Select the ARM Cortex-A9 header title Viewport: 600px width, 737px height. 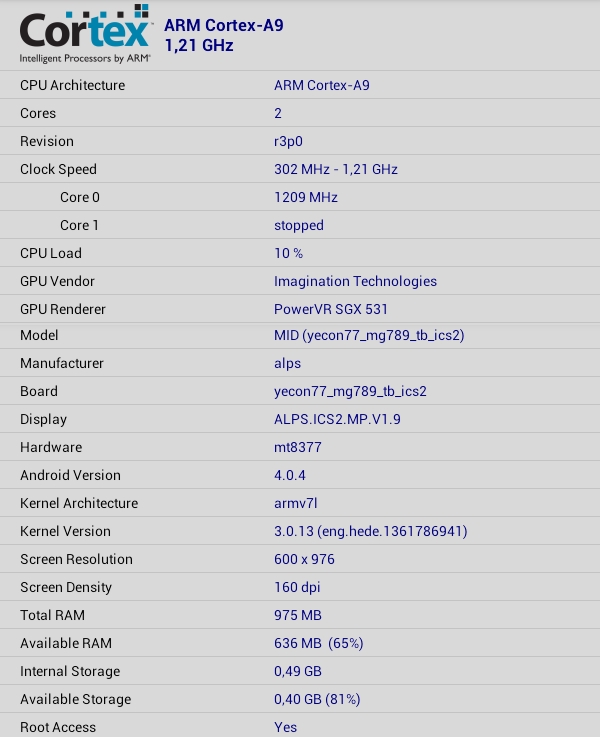223,25
